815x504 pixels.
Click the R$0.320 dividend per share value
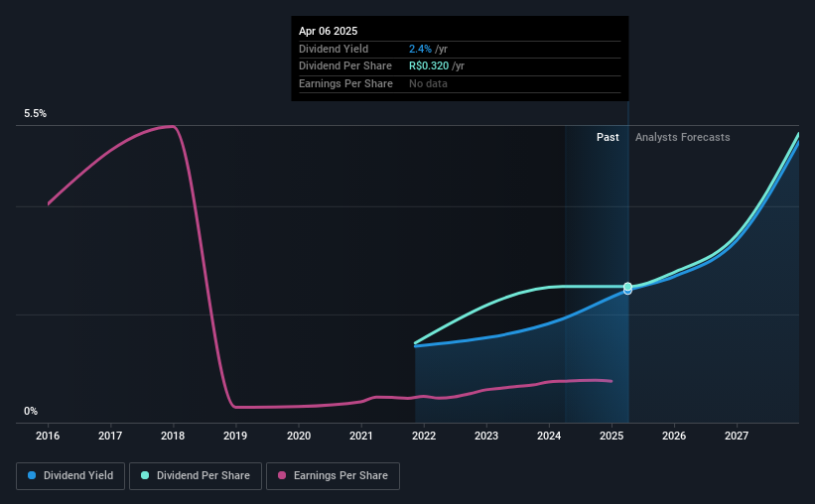pos(429,66)
